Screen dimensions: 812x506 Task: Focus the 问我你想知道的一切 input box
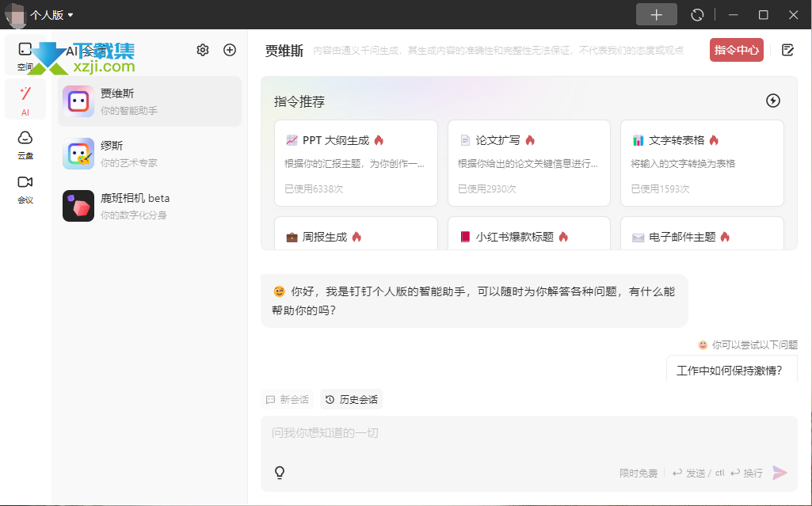tap(528, 432)
